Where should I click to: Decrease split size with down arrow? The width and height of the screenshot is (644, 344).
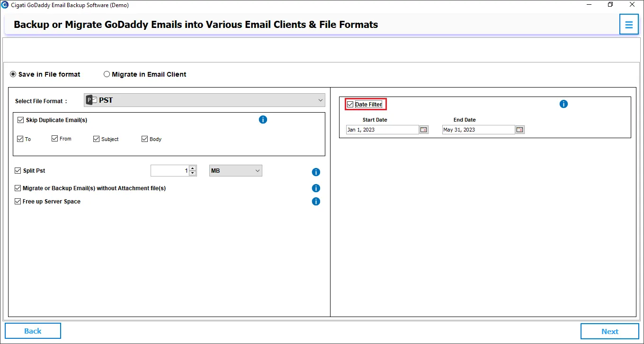click(x=192, y=173)
